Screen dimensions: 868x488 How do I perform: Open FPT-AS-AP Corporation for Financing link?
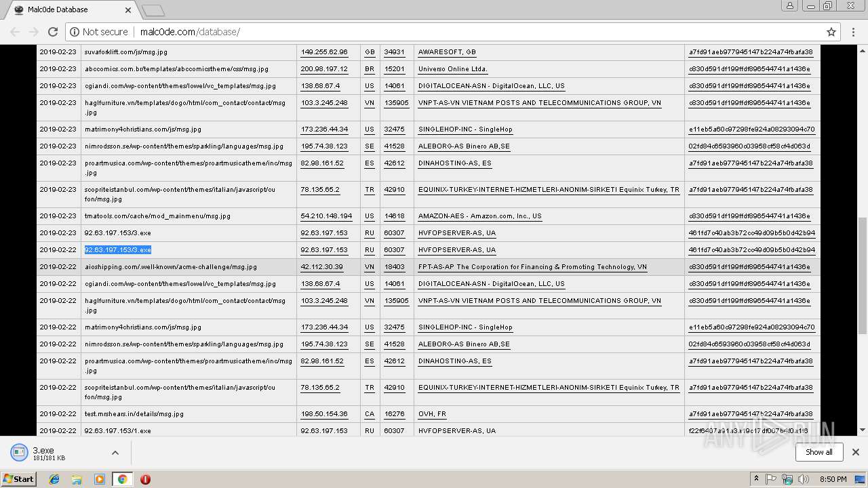[x=532, y=267]
